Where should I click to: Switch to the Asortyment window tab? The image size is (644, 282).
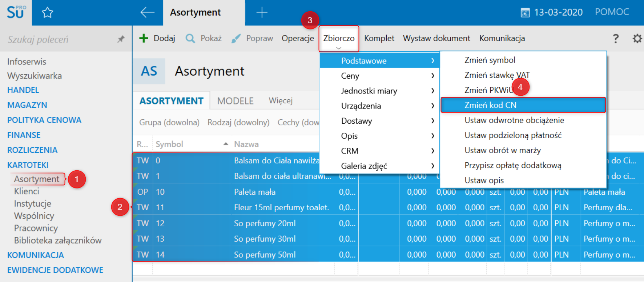click(x=204, y=13)
